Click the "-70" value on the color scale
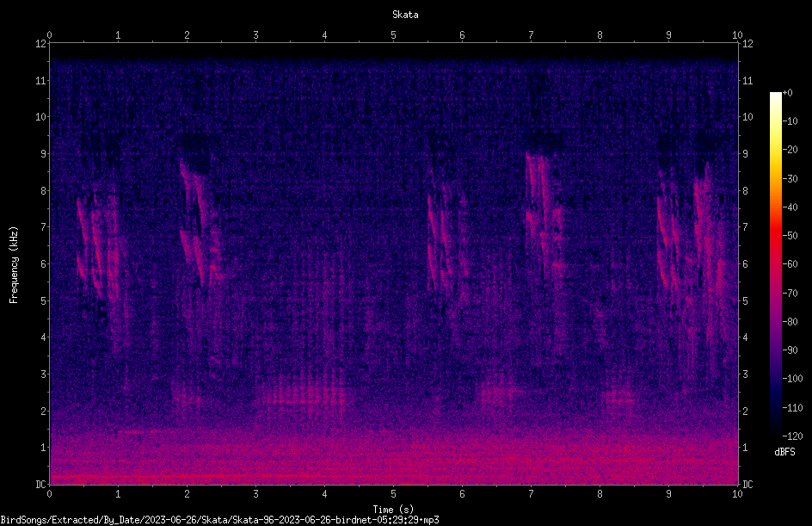Screen dimensions: 812x526 pos(790,294)
